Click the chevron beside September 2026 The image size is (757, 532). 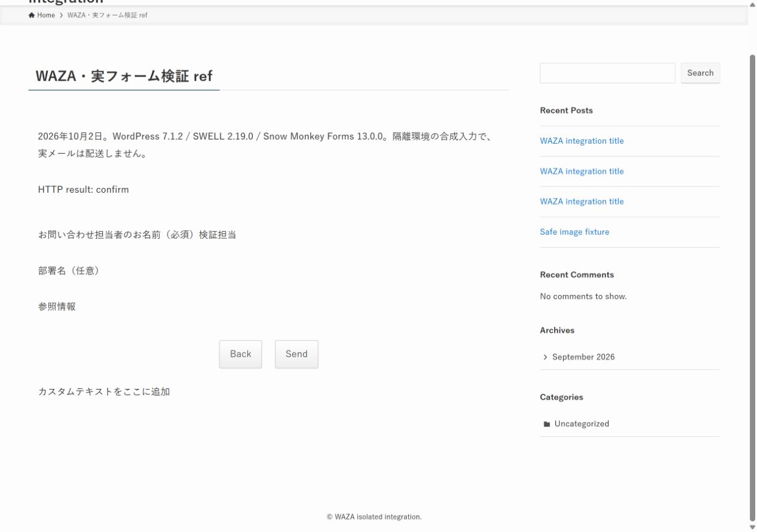pos(545,357)
